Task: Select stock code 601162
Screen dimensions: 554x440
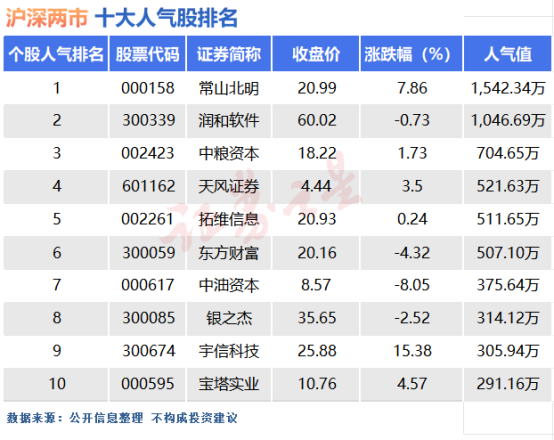Action: pos(148,186)
